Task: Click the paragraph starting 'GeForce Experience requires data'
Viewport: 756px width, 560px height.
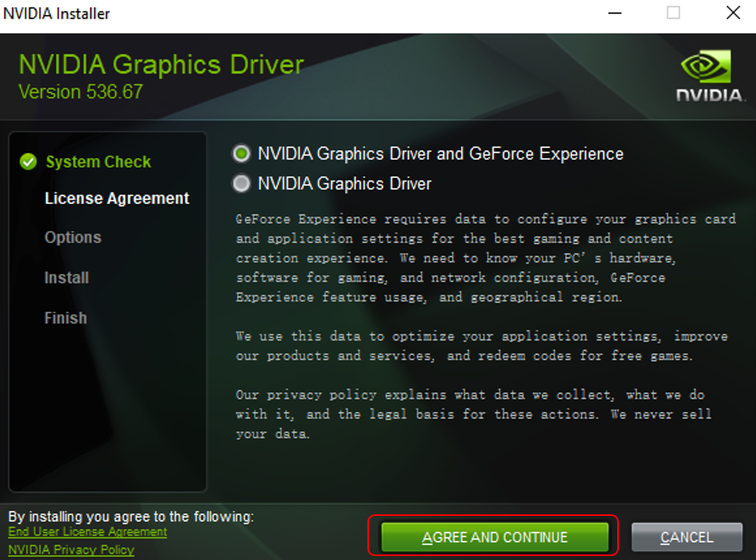Action: (x=486, y=258)
